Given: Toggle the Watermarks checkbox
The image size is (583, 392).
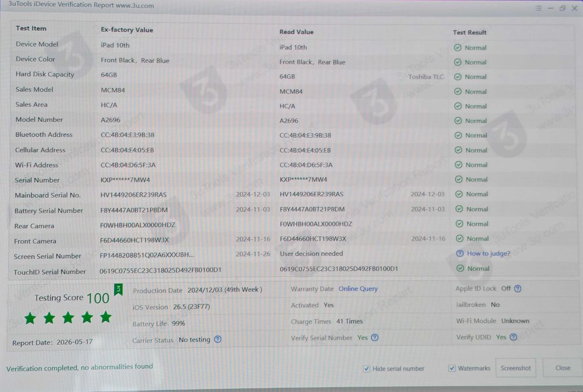Looking at the screenshot, I should click(x=452, y=368).
